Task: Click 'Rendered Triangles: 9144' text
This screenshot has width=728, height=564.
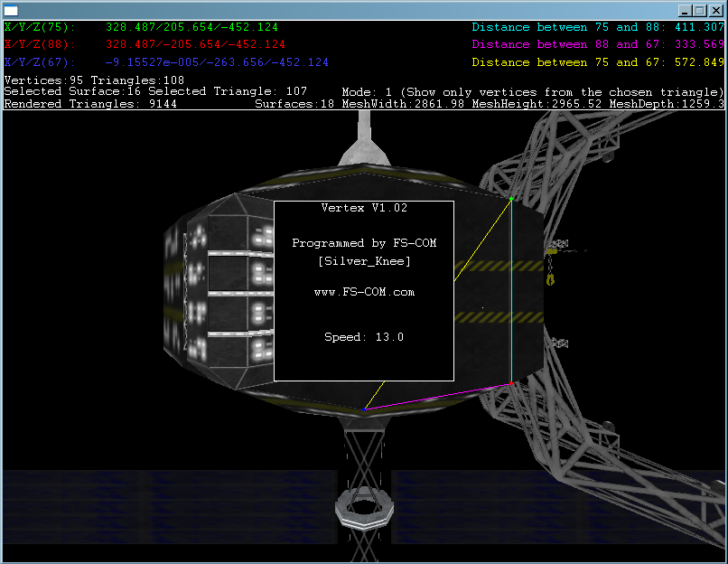Action: point(90,104)
